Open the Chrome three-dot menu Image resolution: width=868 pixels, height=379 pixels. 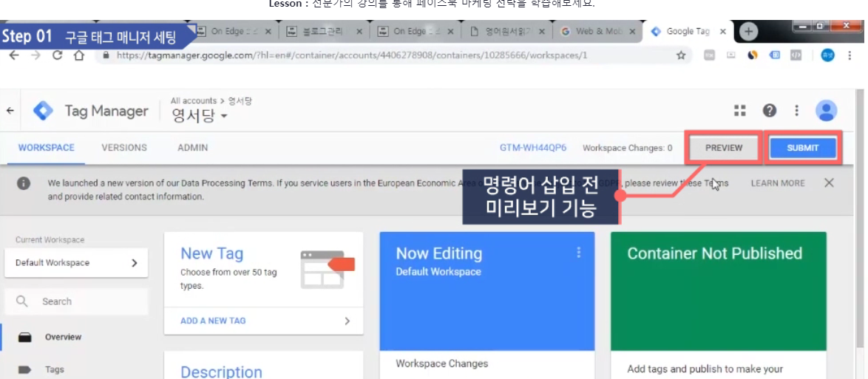click(850, 55)
